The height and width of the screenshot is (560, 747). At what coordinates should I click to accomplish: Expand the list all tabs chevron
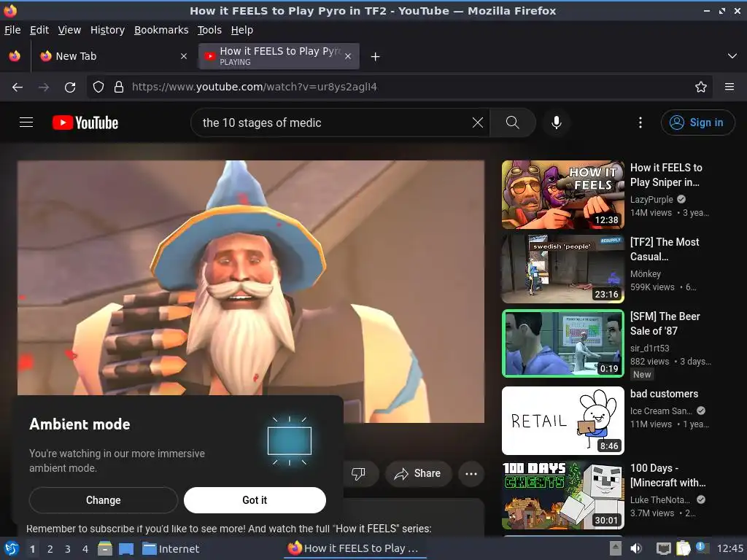point(732,56)
